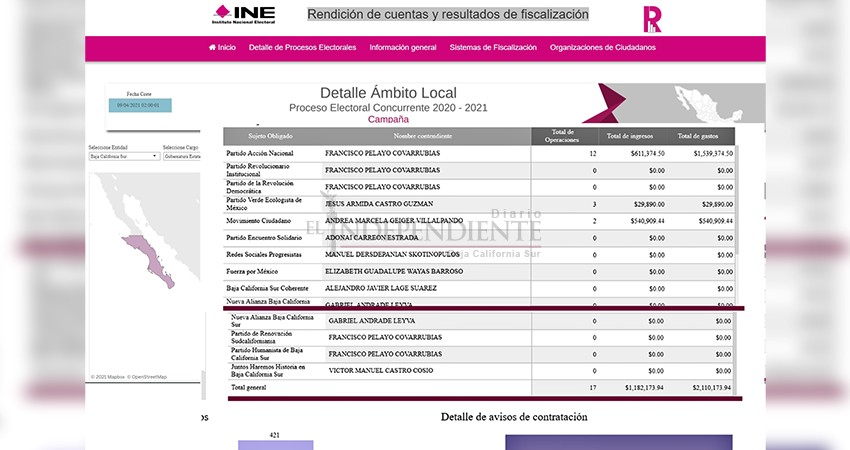
Task: Select the Movimiento Ciudadano row
Action: (x=479, y=221)
